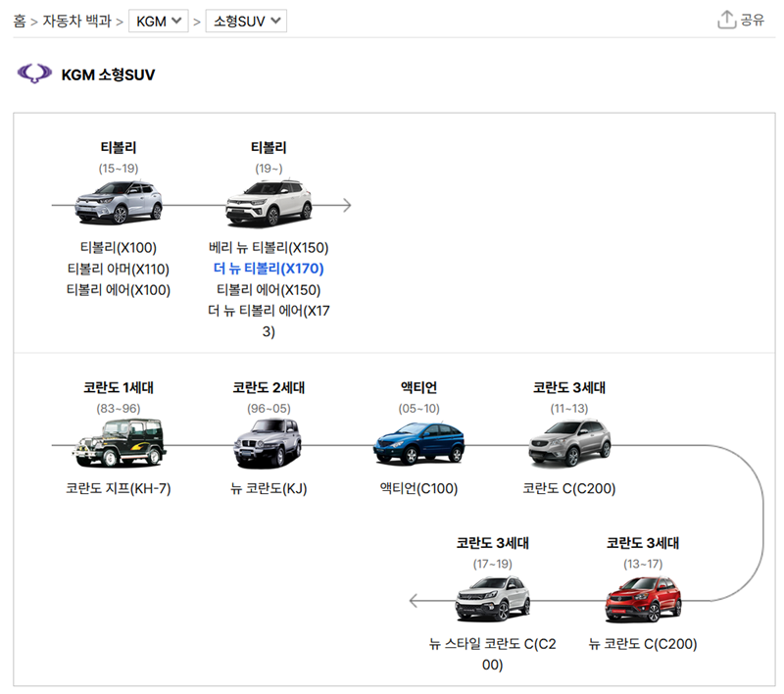Select the 코란도 2세대 silver car image
The image size is (784, 694).
(268, 443)
